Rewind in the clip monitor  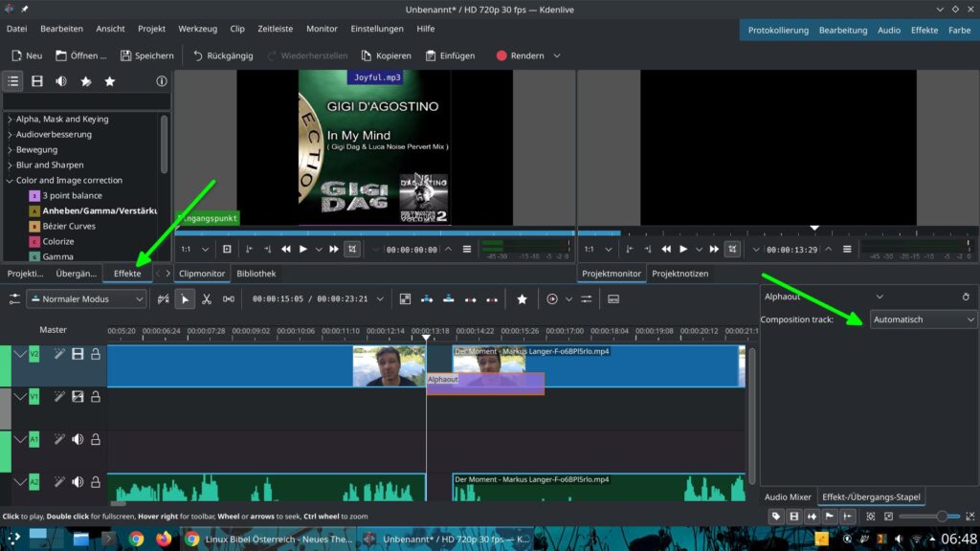click(x=285, y=250)
